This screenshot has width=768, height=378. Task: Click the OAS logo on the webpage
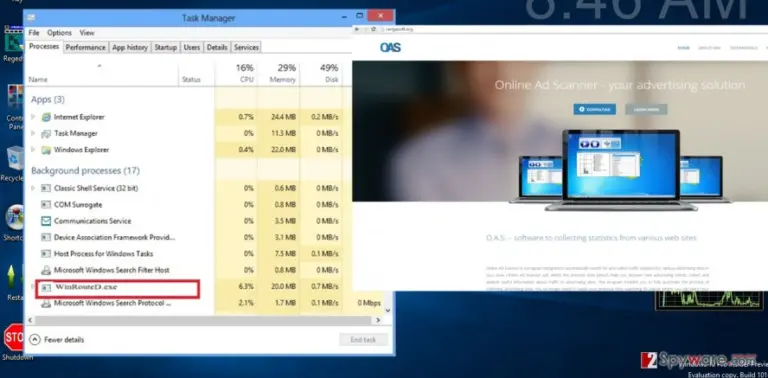tap(390, 47)
